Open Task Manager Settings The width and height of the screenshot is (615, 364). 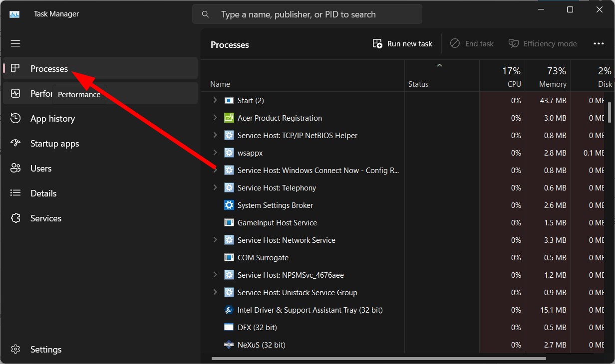pyautogui.click(x=45, y=350)
